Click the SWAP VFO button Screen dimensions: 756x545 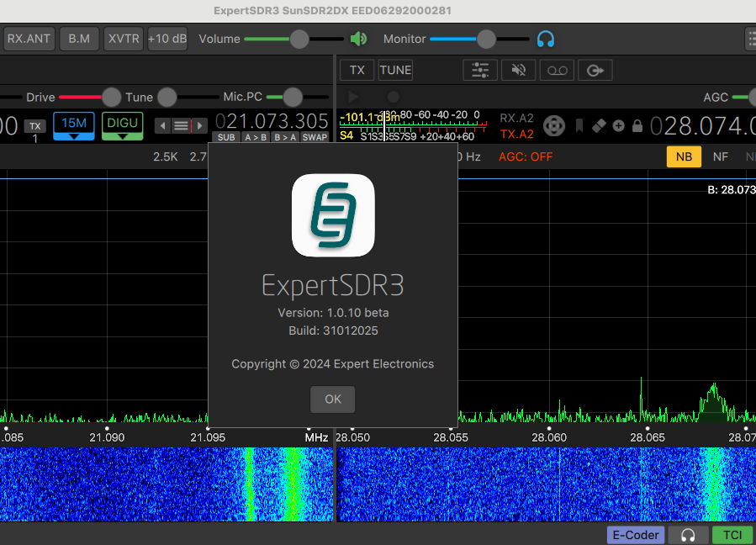315,137
